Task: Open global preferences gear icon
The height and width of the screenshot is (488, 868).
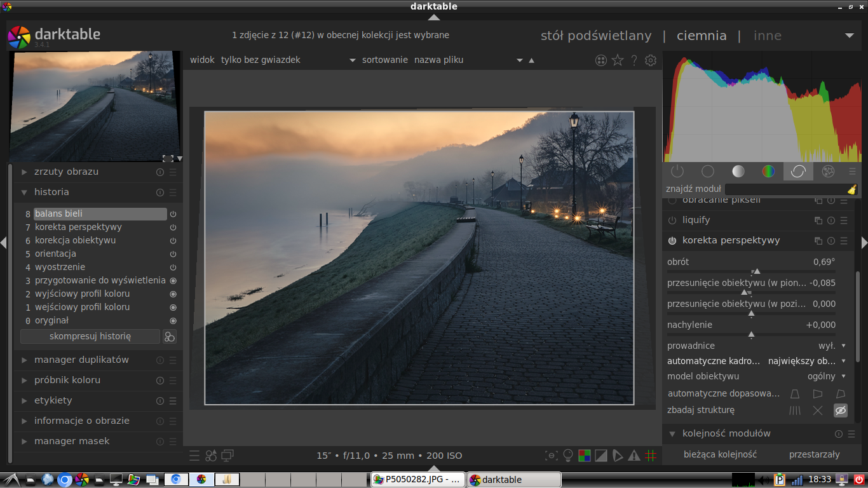Action: pyautogui.click(x=651, y=60)
